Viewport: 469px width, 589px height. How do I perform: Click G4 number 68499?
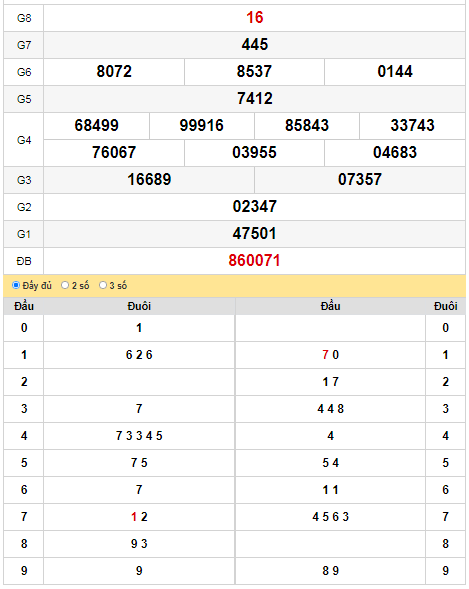(x=97, y=125)
